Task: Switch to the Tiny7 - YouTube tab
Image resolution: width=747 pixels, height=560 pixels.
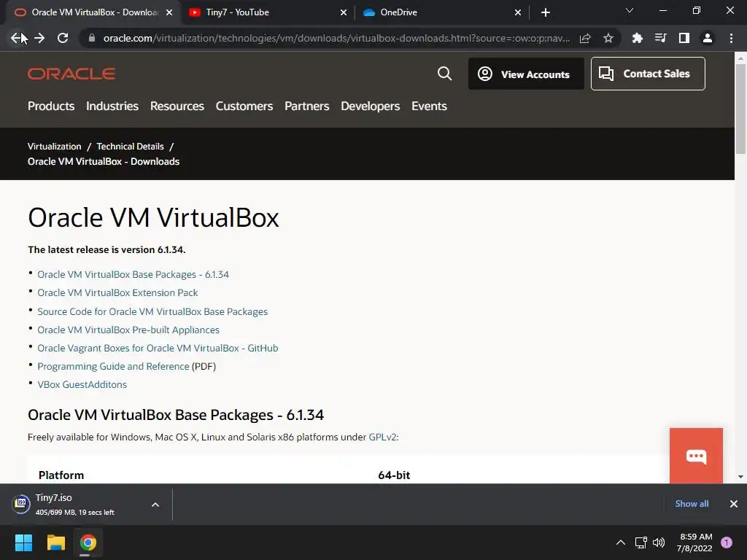Action: [x=267, y=12]
